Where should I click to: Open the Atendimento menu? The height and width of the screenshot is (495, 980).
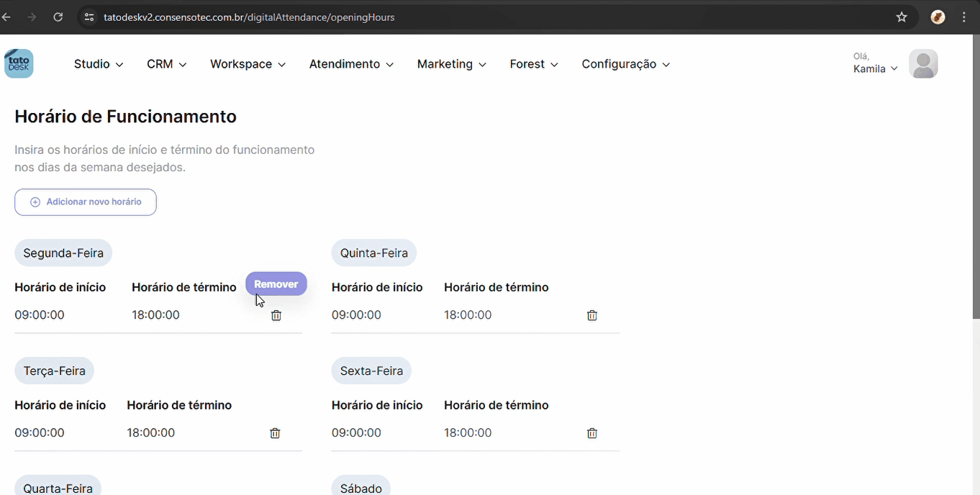[351, 64]
